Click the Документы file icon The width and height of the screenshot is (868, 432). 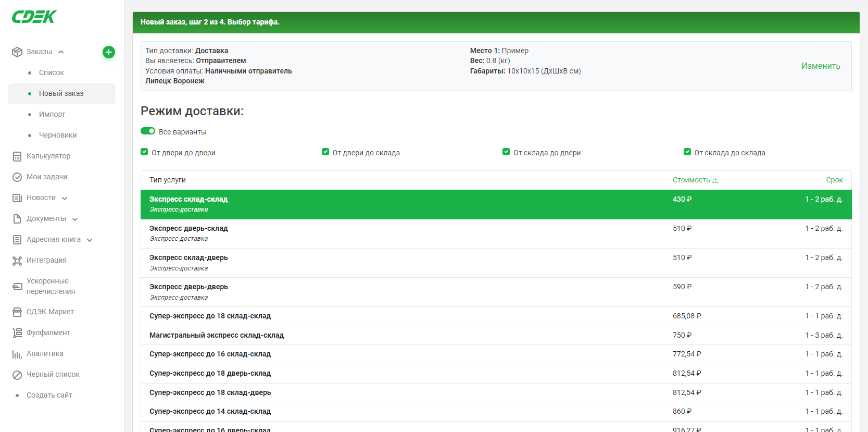click(17, 219)
